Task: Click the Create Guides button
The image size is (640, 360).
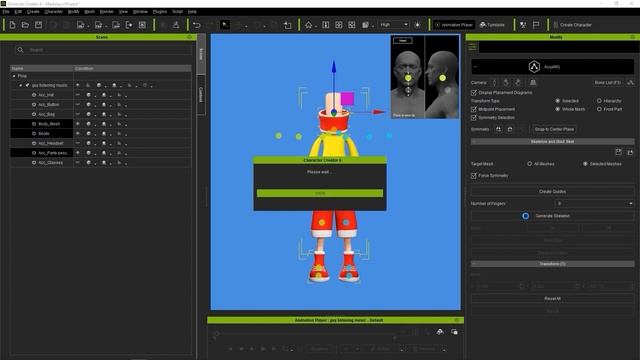Action: (x=553, y=191)
